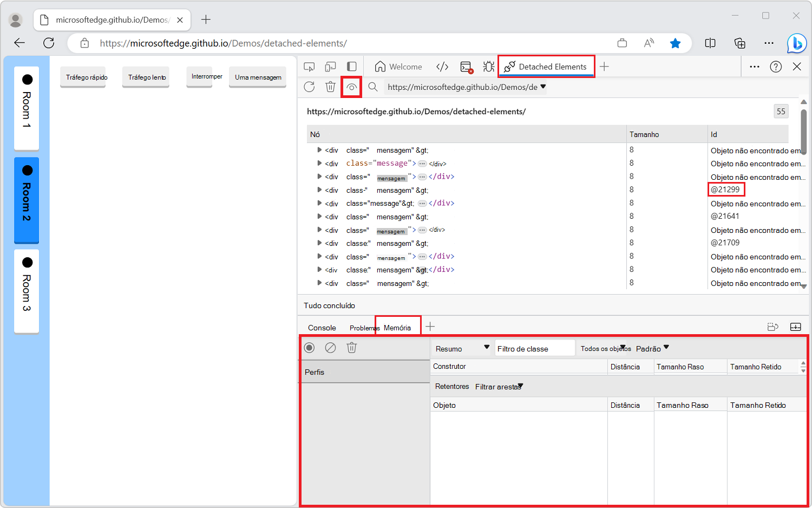Screen dimensions: 812x508
Task: Open the target URL dropdown in Detached Elements
Action: click(x=466, y=87)
